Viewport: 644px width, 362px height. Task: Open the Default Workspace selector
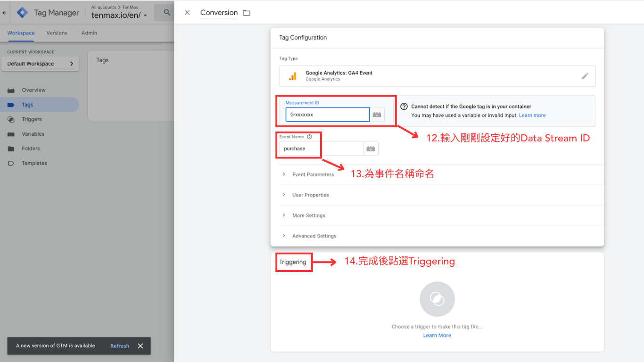40,64
